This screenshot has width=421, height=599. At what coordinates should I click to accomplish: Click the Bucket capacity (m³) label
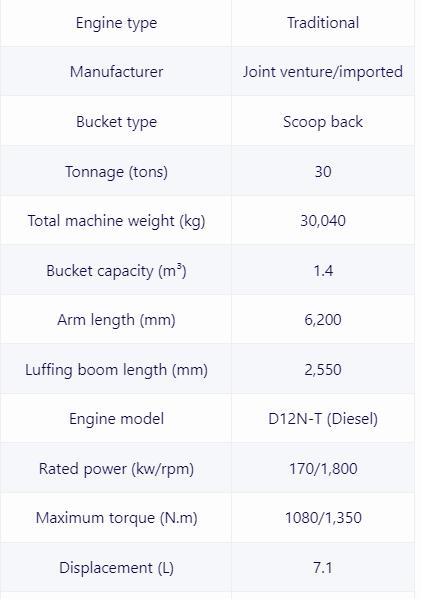coord(116,270)
